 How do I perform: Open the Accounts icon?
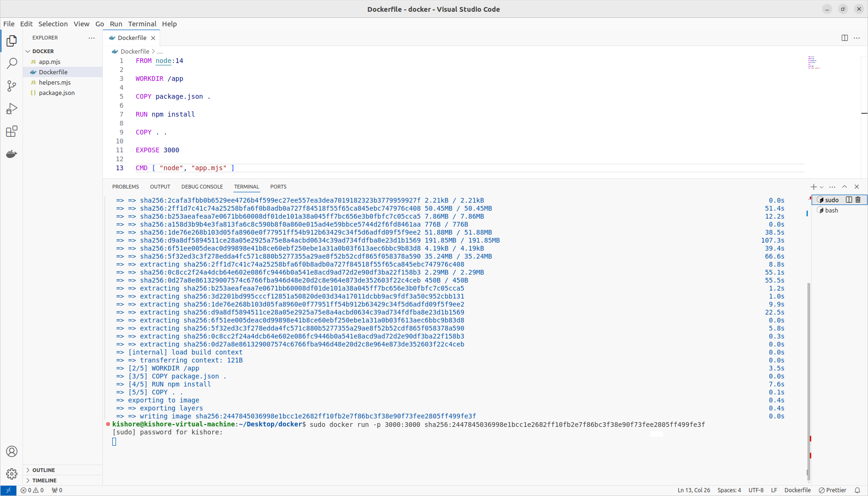pyautogui.click(x=12, y=451)
